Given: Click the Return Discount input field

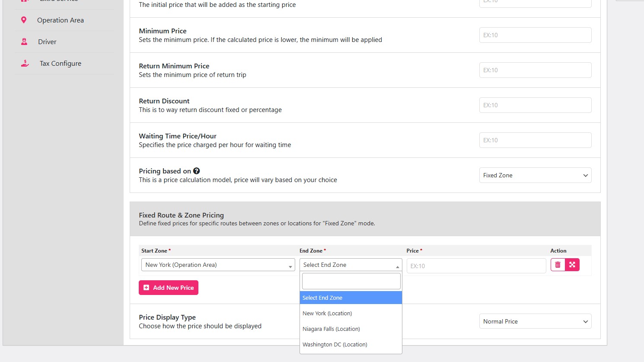Looking at the screenshot, I should [x=535, y=105].
